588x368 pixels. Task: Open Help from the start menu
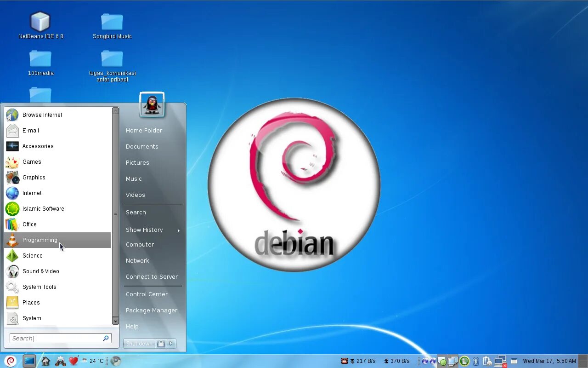[x=132, y=327]
